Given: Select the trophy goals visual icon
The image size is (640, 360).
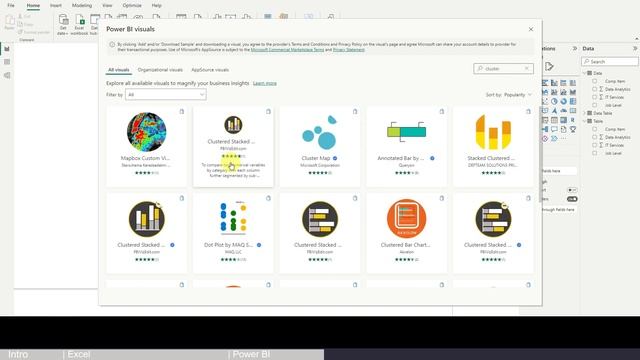Looking at the screenshot, I should coord(573,129).
